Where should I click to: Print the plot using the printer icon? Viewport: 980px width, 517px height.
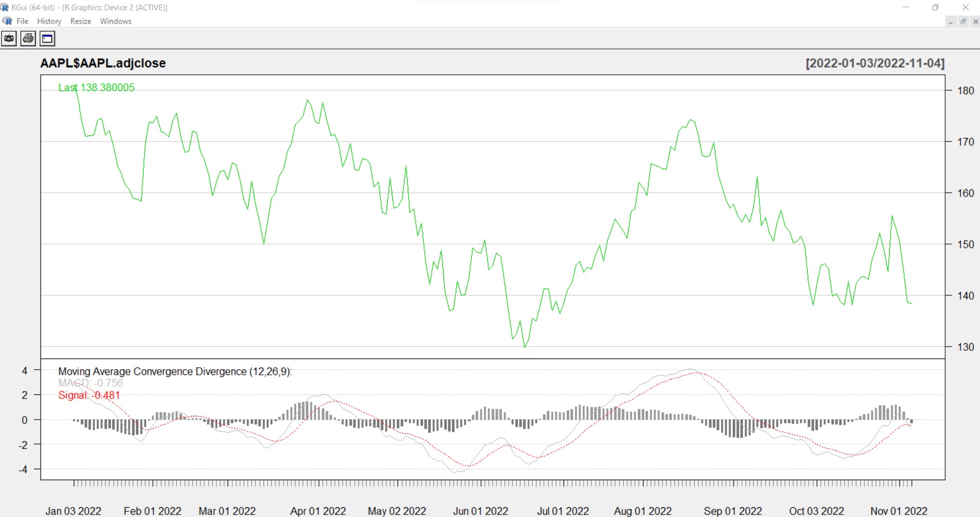[x=28, y=38]
